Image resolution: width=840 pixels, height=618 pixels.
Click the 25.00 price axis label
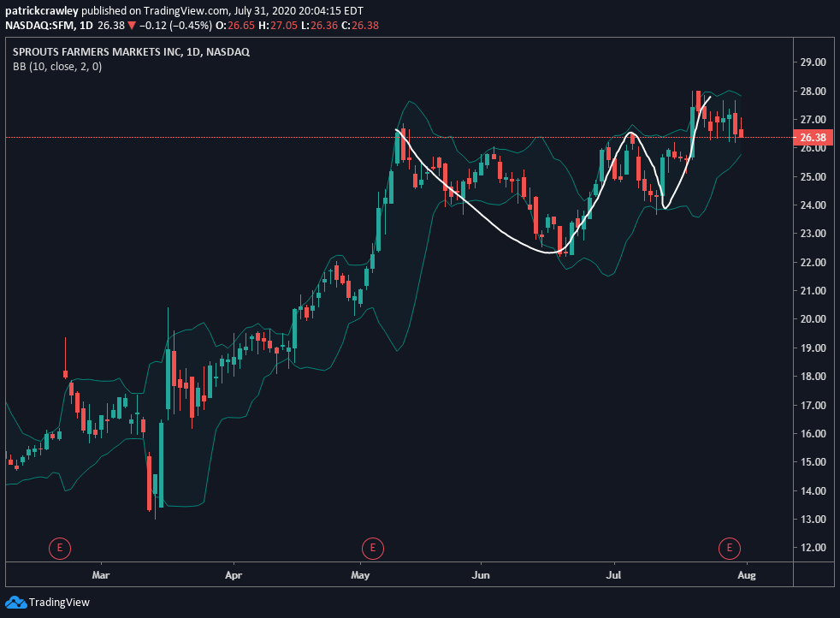tap(813, 177)
